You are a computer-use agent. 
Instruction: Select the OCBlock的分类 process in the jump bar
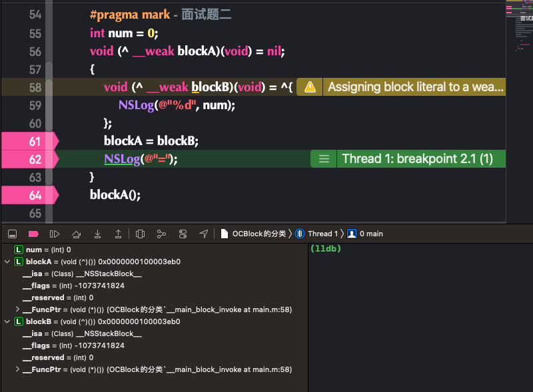(254, 234)
